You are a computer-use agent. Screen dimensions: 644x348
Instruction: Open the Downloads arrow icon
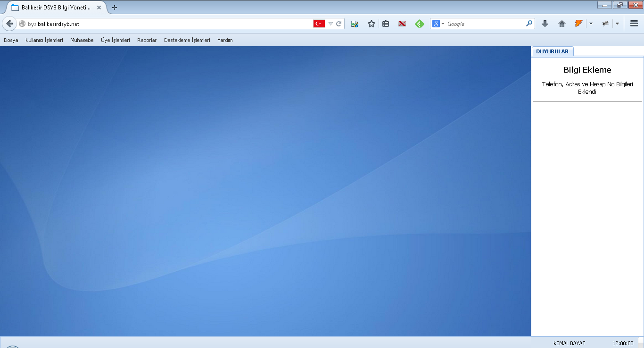tap(545, 24)
